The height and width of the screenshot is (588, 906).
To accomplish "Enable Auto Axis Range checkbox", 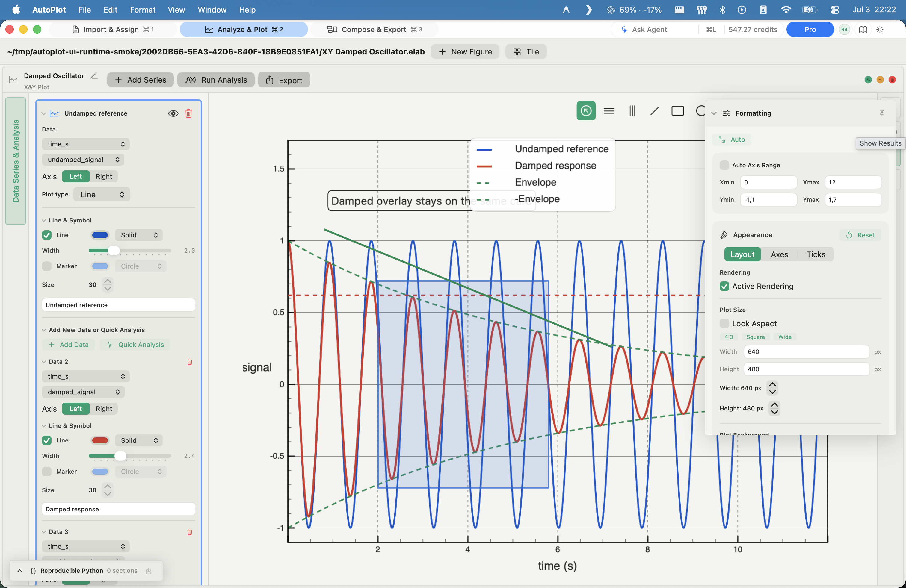I will point(724,165).
